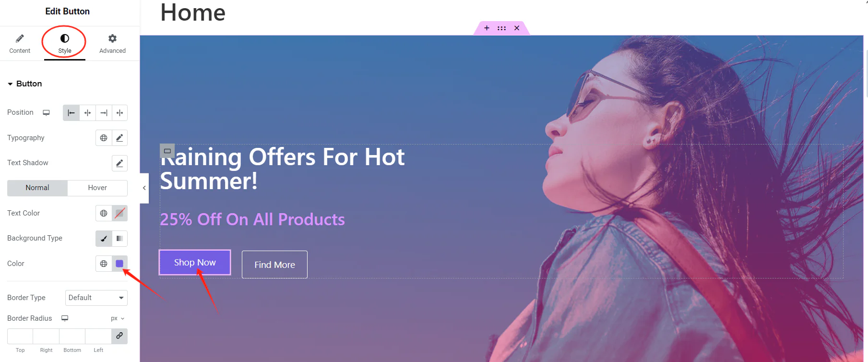Click the Find More button

274,265
